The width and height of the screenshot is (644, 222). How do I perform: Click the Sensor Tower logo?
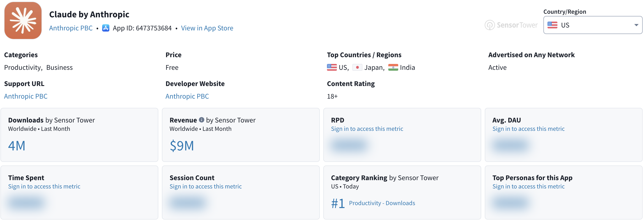[511, 25]
